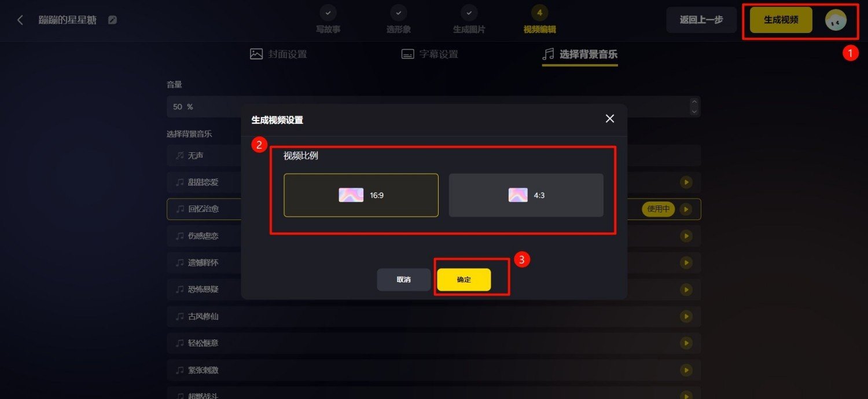The width and height of the screenshot is (868, 399).
Task: Select the 4:3 video ratio option
Action: pos(526,195)
